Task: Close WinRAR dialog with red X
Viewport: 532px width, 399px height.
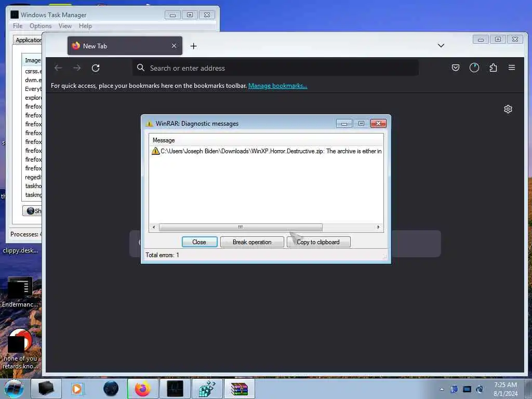Action: pos(378,124)
